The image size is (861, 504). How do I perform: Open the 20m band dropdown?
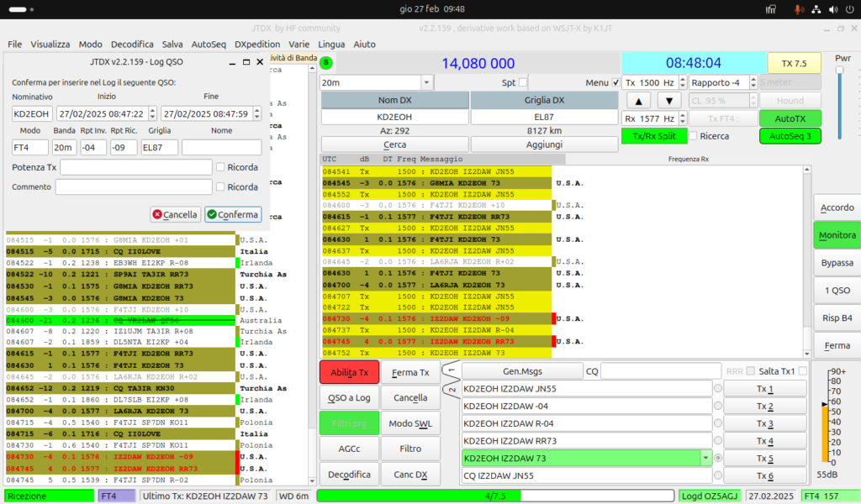click(378, 82)
